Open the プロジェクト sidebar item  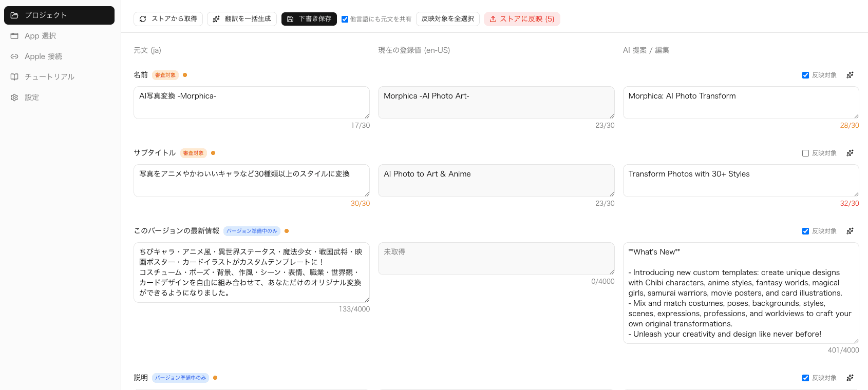59,15
